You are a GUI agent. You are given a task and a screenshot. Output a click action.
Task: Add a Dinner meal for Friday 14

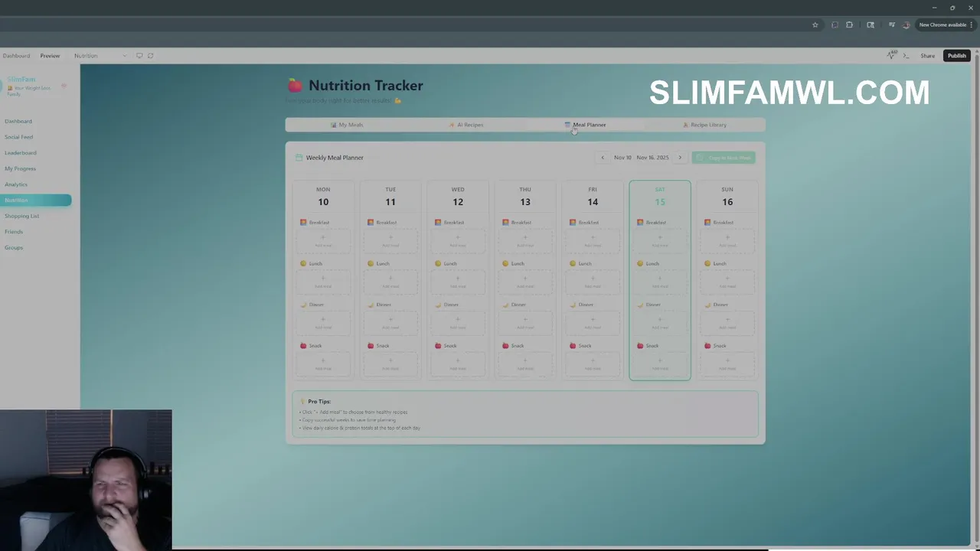[x=593, y=324]
